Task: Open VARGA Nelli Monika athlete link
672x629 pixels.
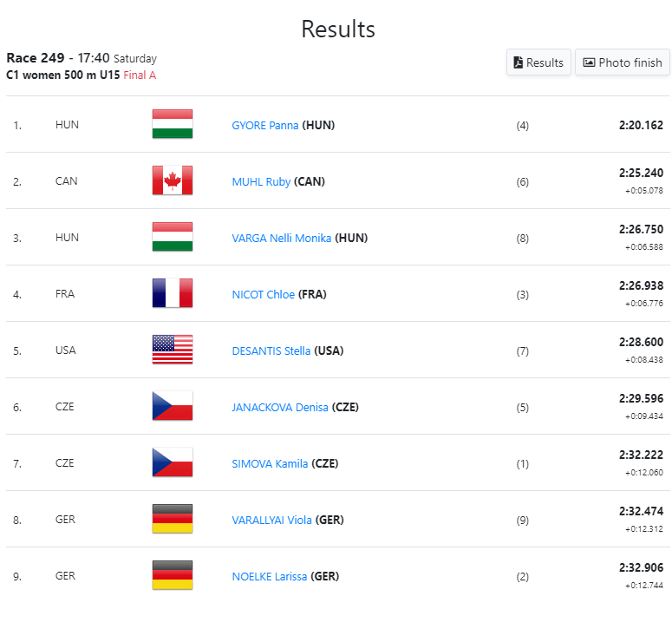Action: tap(282, 238)
